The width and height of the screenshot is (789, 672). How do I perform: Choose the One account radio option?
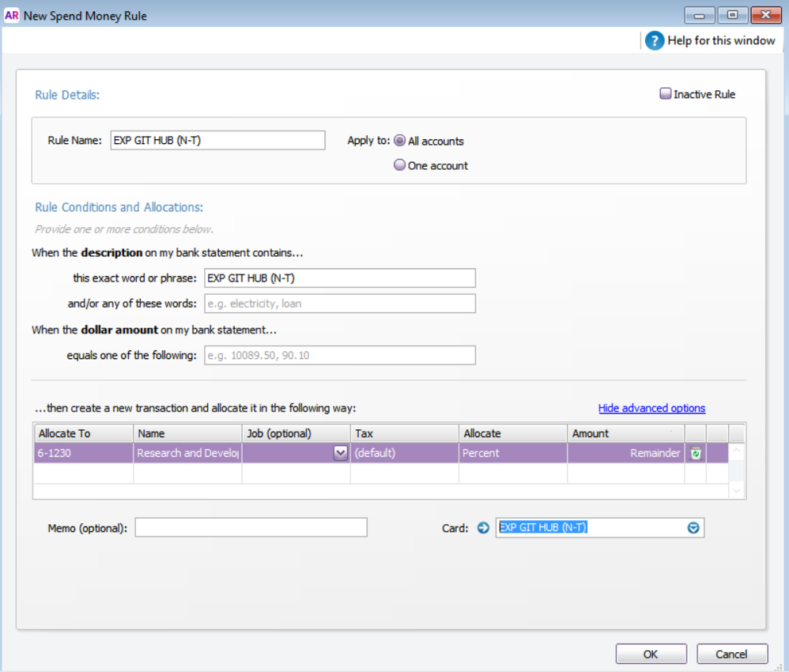tap(400, 165)
